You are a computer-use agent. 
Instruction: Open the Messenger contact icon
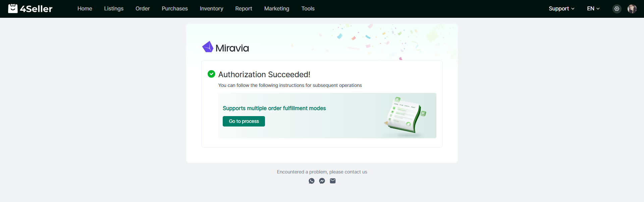tap(322, 181)
